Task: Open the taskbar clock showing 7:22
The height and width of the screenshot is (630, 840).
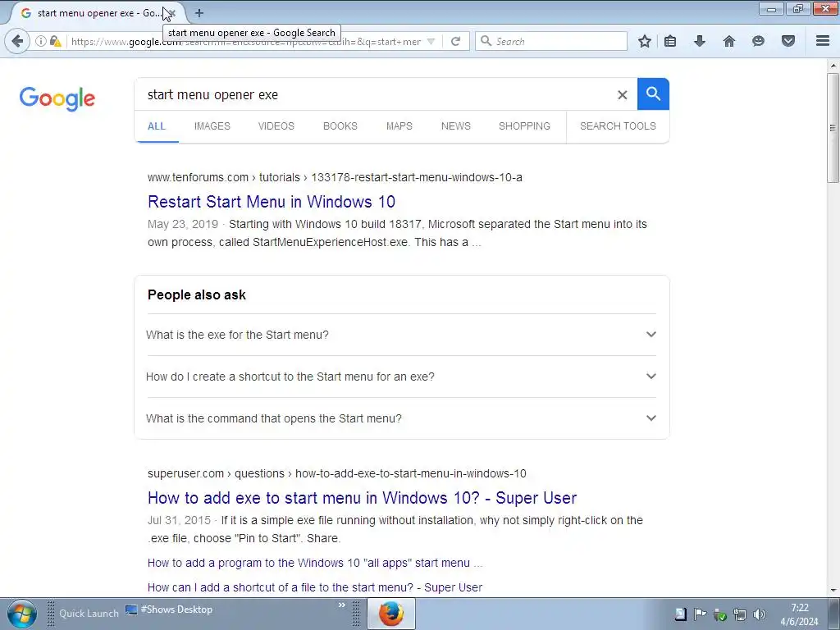Action: 799,614
